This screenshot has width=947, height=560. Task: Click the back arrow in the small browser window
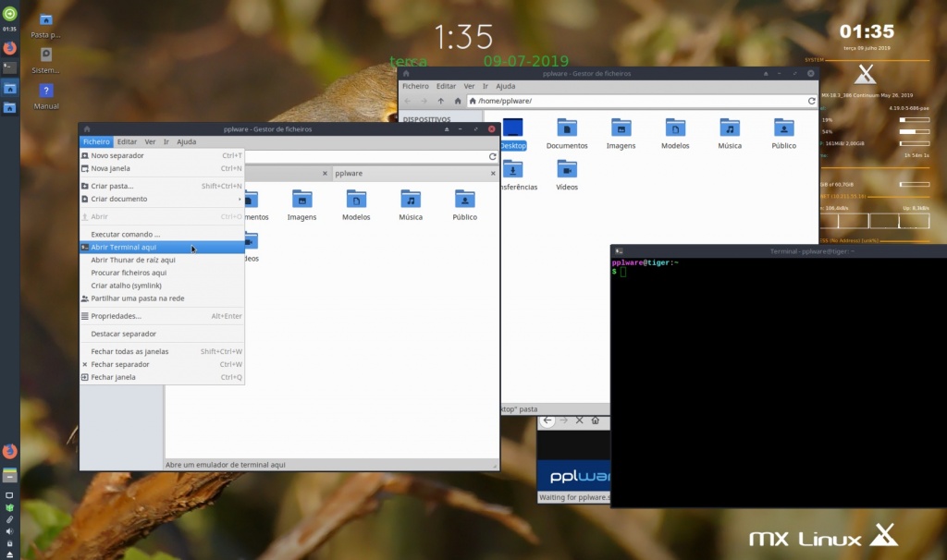click(547, 420)
